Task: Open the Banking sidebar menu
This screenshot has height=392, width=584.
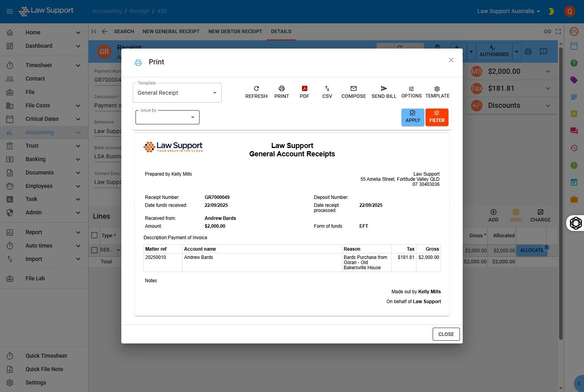Action: (x=44, y=159)
